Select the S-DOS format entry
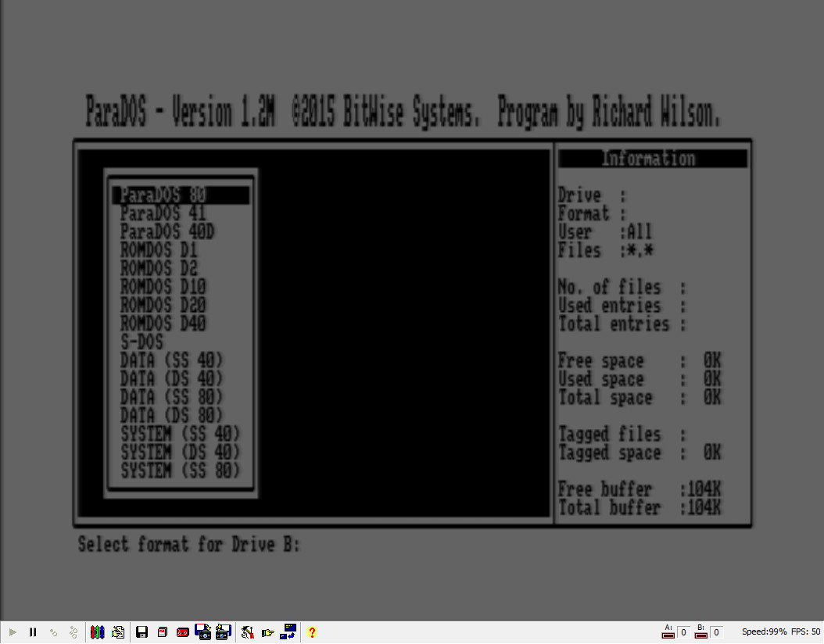Screen dimensions: 824x644 tap(142, 342)
